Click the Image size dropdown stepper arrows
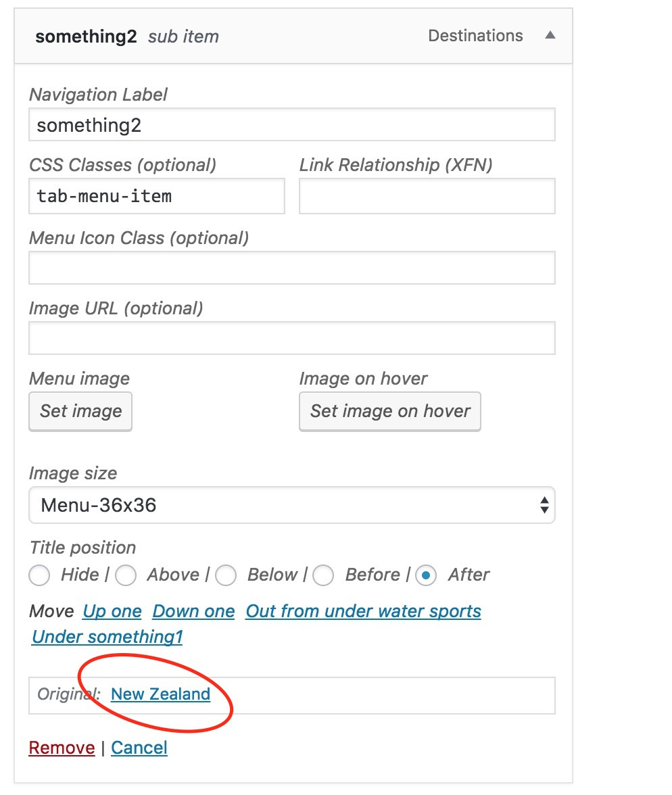672x795 pixels. (x=544, y=505)
